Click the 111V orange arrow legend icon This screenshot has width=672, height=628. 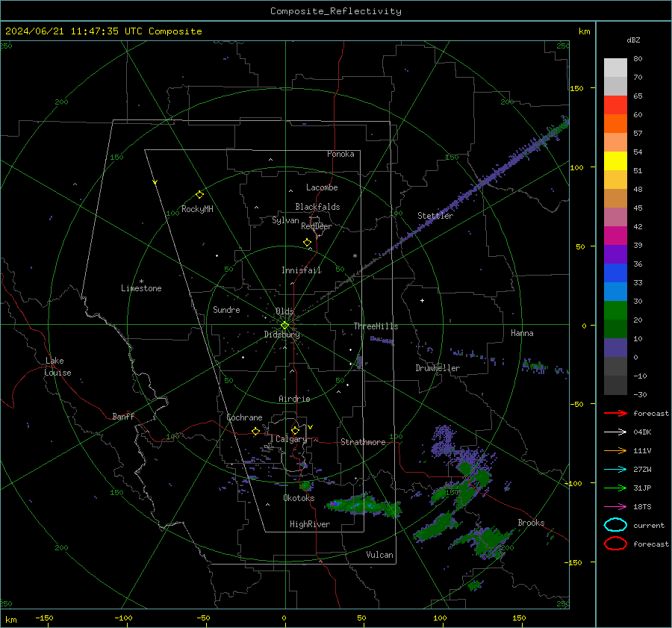pyautogui.click(x=615, y=450)
